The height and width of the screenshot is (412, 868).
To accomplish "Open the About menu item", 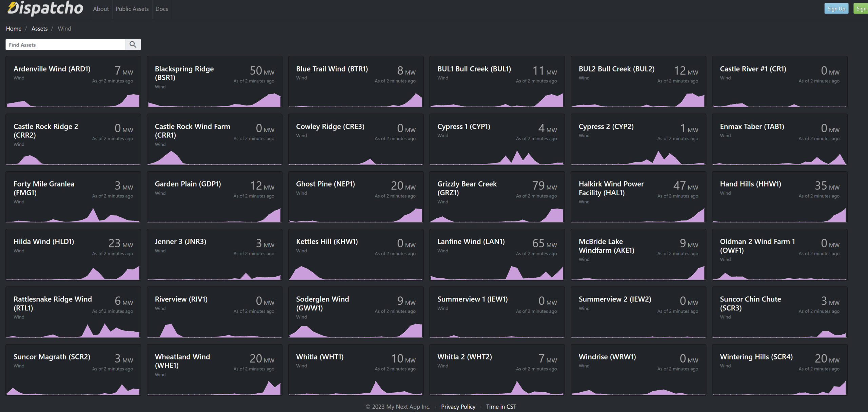I will click(x=101, y=9).
